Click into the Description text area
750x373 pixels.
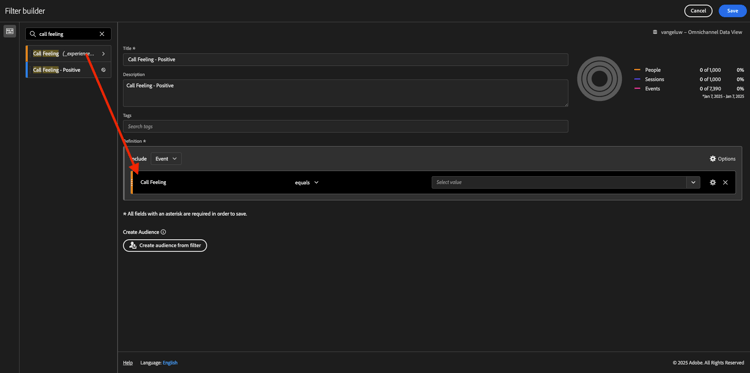point(345,93)
